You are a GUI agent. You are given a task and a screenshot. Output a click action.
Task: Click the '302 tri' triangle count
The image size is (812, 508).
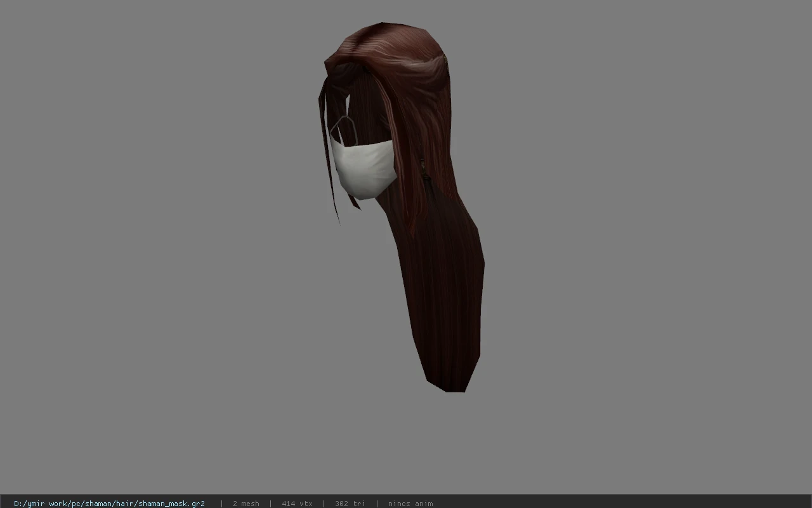[x=350, y=504]
